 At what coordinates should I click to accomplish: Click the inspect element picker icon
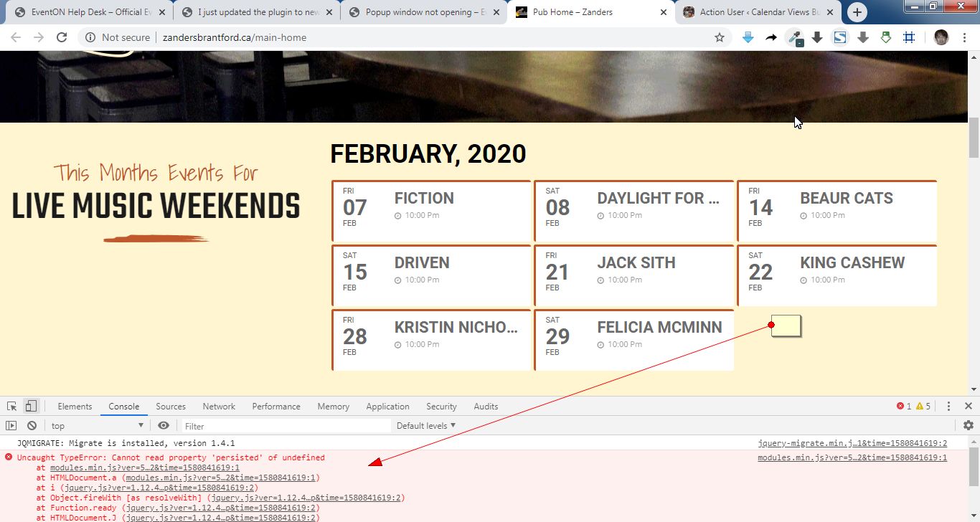[x=12, y=407]
